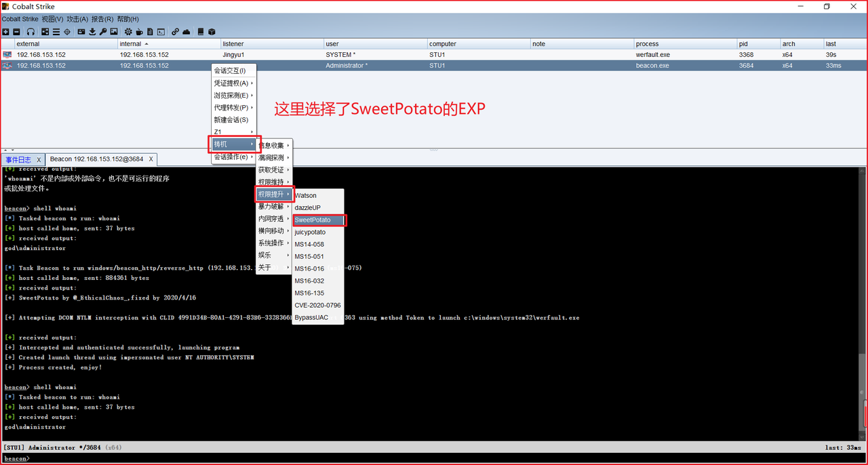Select the MS14-058 exploit
Screen dimensions: 868x465
click(318, 244)
